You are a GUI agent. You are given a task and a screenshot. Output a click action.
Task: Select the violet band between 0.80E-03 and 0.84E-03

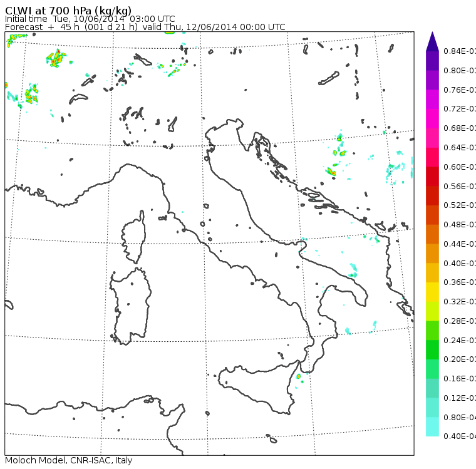click(432, 61)
